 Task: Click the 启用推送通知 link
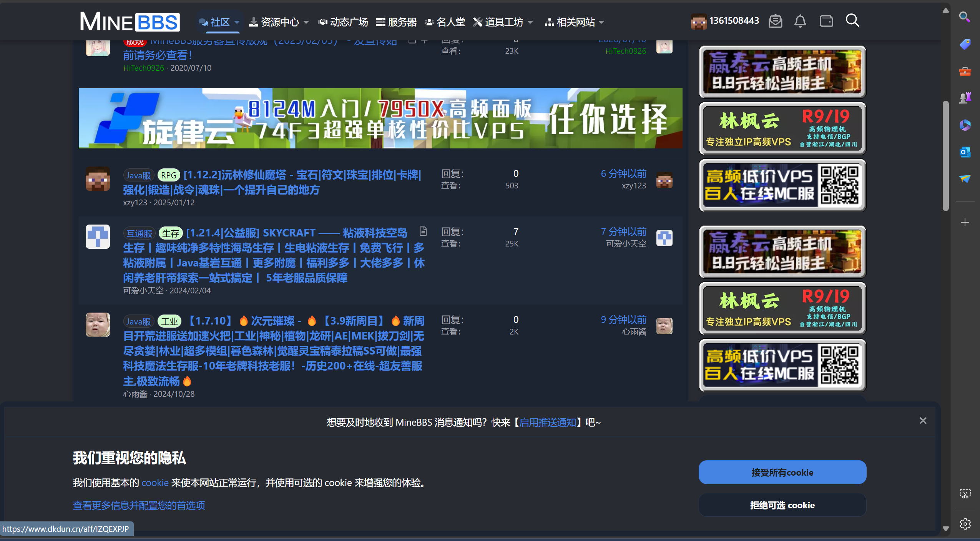[x=548, y=423]
